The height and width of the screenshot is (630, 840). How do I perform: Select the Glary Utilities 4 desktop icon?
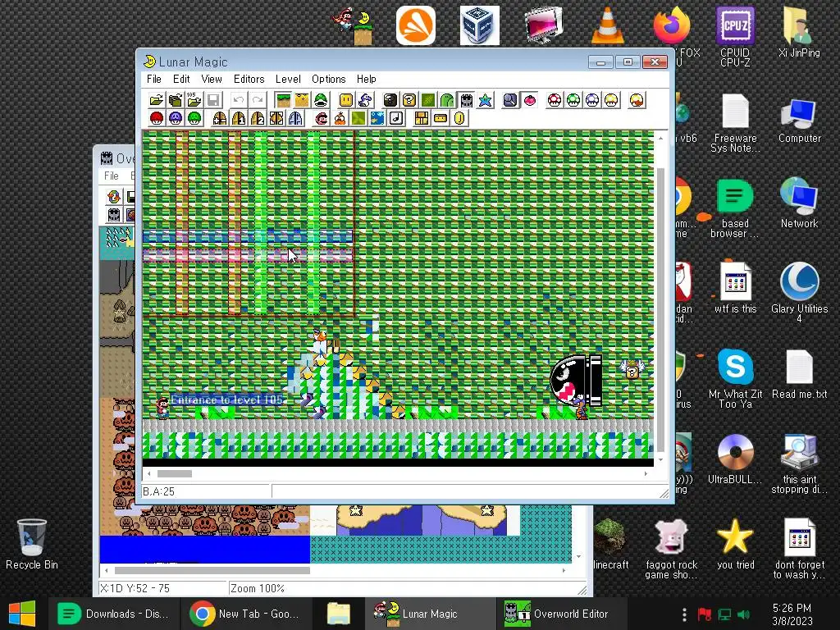tap(799, 293)
